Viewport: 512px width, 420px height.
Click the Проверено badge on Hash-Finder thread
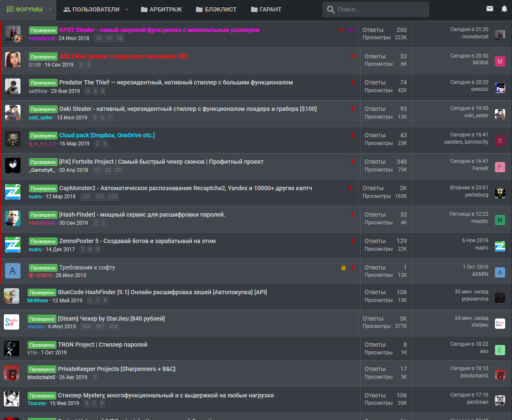(x=43, y=215)
